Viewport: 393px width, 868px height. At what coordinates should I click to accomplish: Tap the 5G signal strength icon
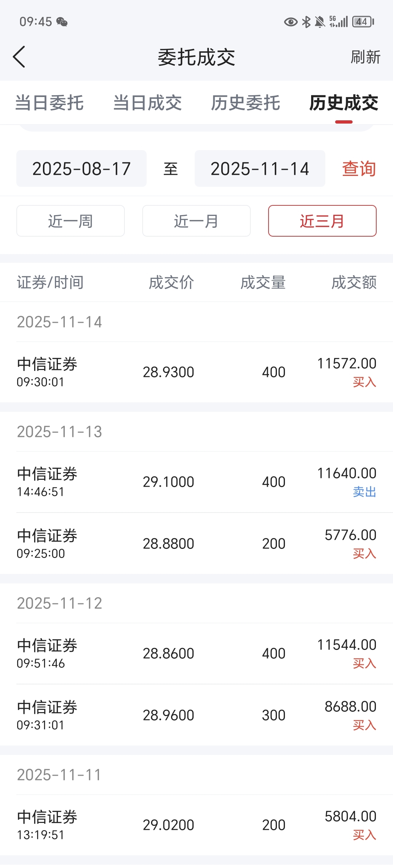point(338,22)
